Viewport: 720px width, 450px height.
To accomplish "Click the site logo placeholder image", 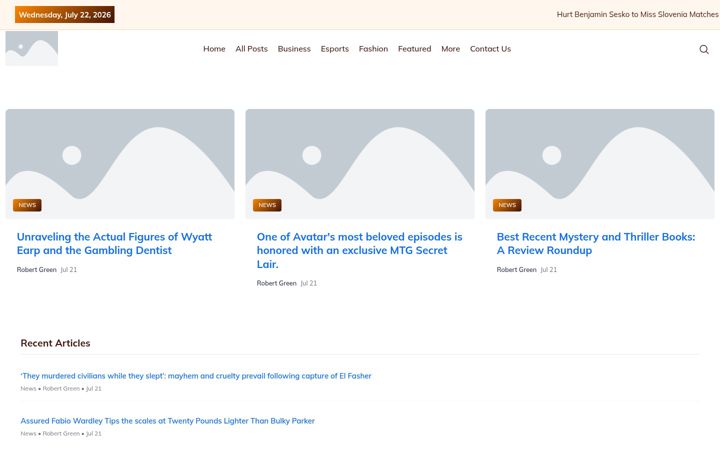I will [32, 48].
